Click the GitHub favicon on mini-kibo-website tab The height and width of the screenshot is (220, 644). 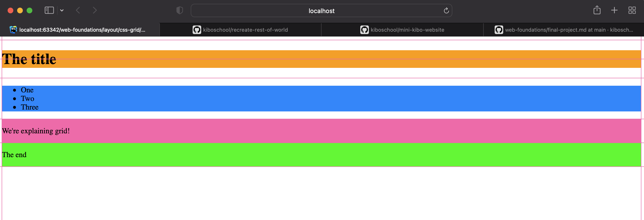[x=364, y=30]
